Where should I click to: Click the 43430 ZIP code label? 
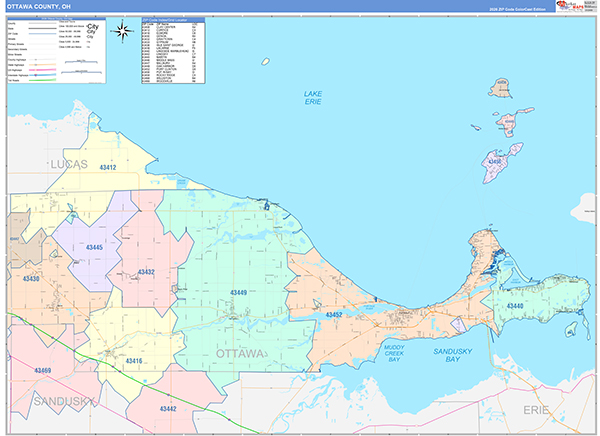[31, 279]
